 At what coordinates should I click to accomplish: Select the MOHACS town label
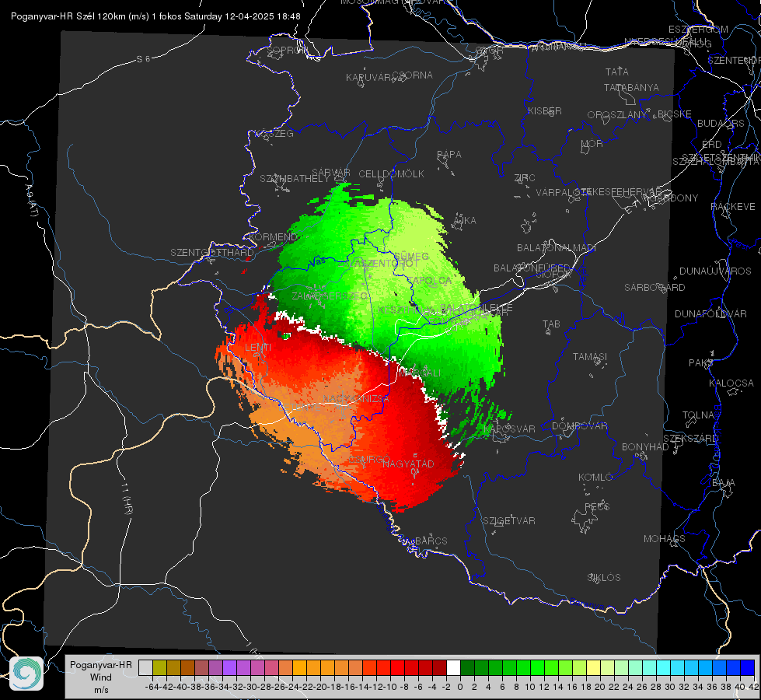[x=664, y=539]
